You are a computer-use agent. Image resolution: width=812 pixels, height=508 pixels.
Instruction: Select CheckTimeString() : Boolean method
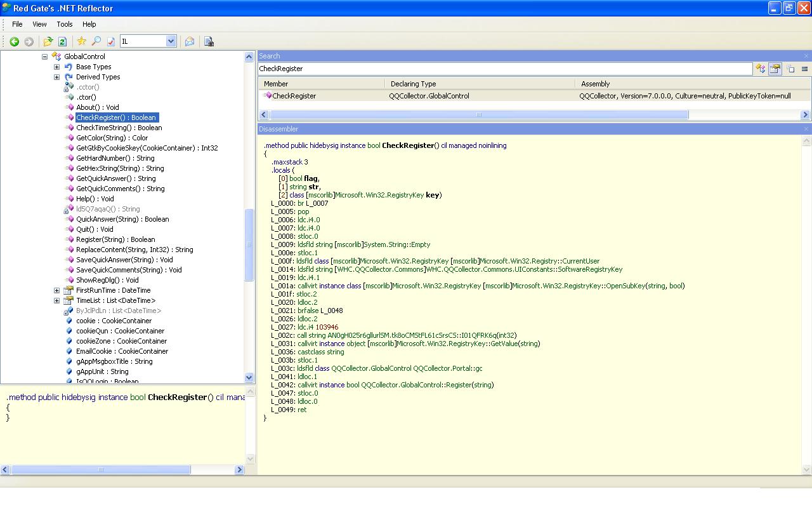[x=119, y=128]
